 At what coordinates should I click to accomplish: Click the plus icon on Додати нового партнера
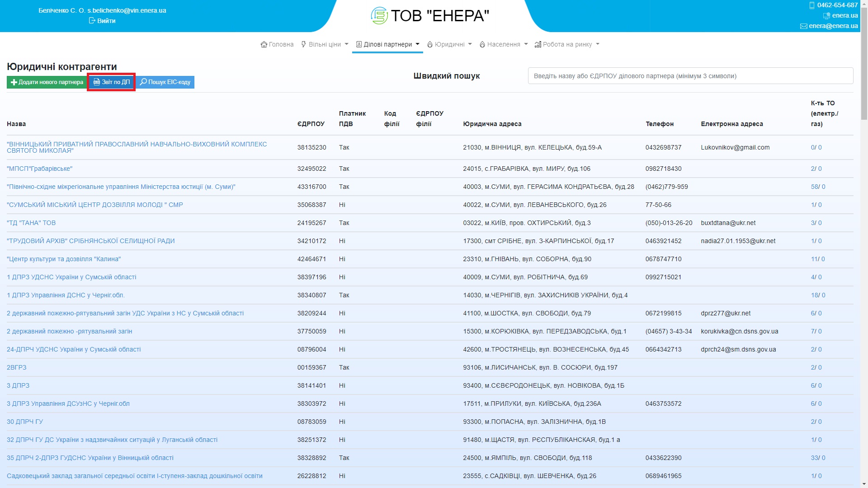(x=14, y=82)
